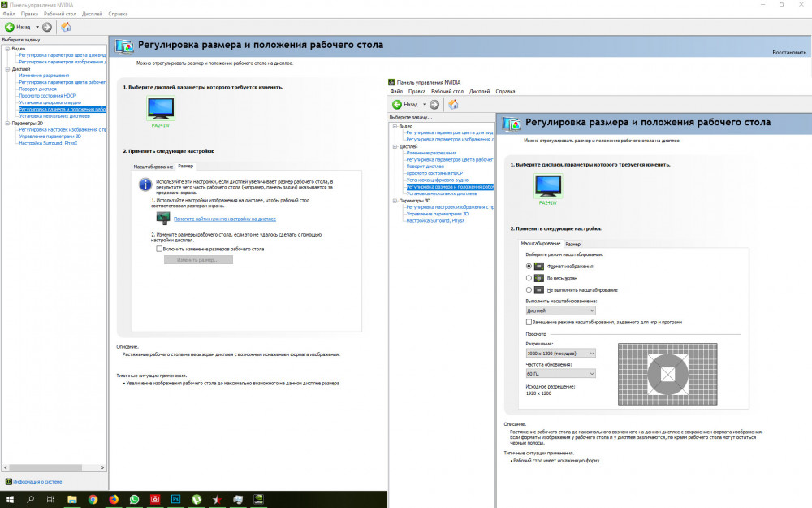Collapse 'Видео' tree node in right window
Image resolution: width=812 pixels, height=508 pixels.
395,126
